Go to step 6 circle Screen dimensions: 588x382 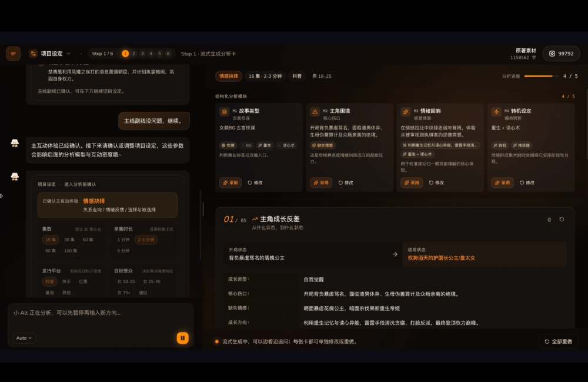168,54
